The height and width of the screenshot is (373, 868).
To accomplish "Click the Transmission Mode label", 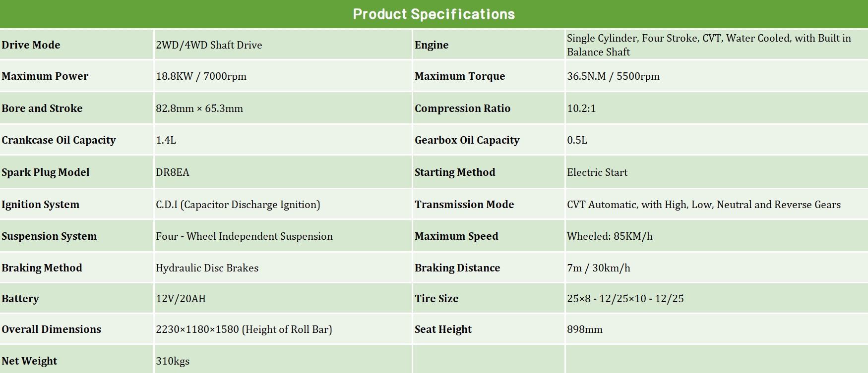I will [464, 205].
